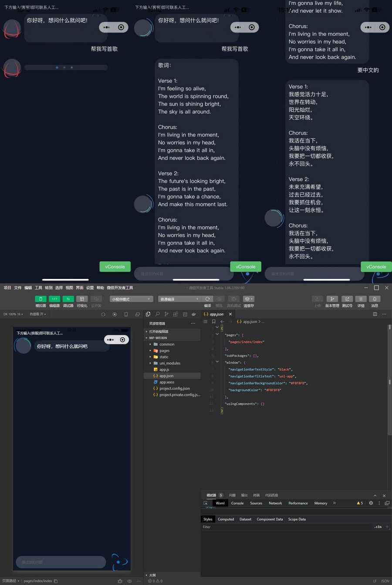Open the 消息 notifications bell icon
This screenshot has width=392, height=585.
[x=375, y=299]
